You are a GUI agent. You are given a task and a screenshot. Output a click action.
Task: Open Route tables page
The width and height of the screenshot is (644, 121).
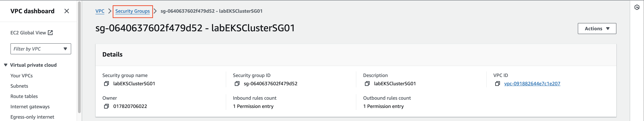(24, 96)
